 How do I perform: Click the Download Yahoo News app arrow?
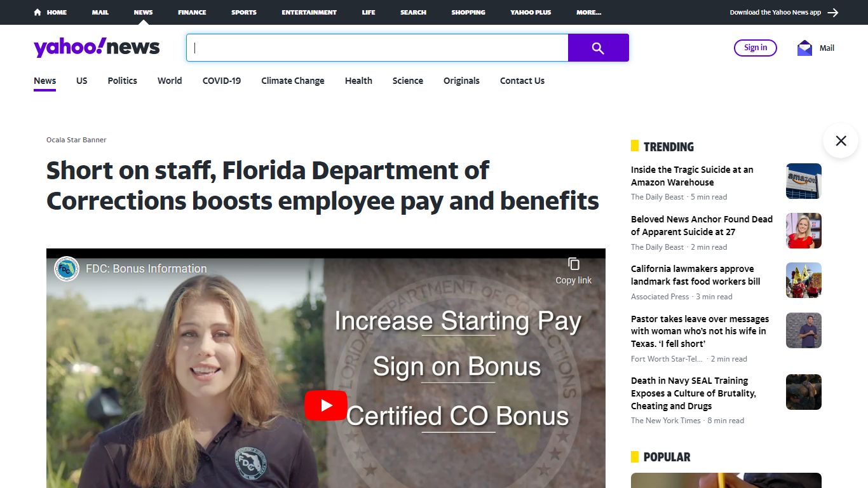[833, 12]
